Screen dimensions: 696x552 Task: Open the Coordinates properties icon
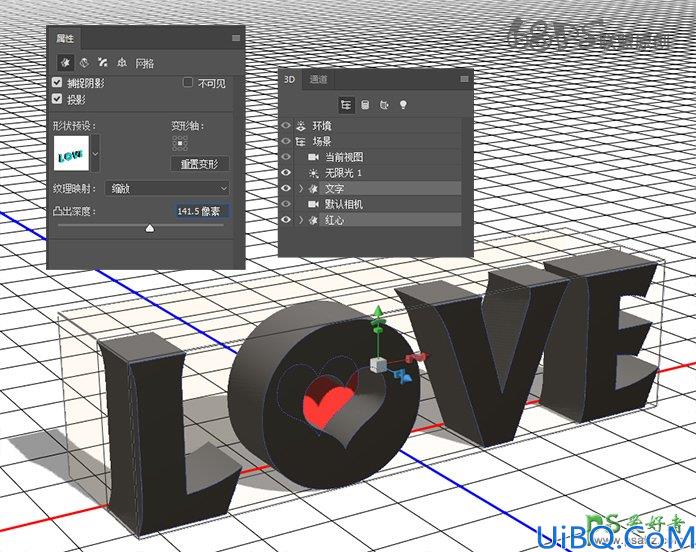point(122,63)
